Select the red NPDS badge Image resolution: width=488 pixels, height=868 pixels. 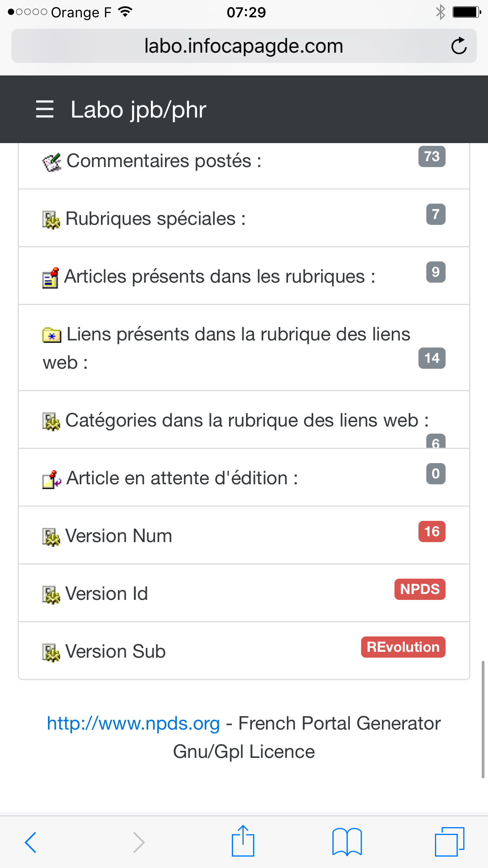pyautogui.click(x=420, y=589)
